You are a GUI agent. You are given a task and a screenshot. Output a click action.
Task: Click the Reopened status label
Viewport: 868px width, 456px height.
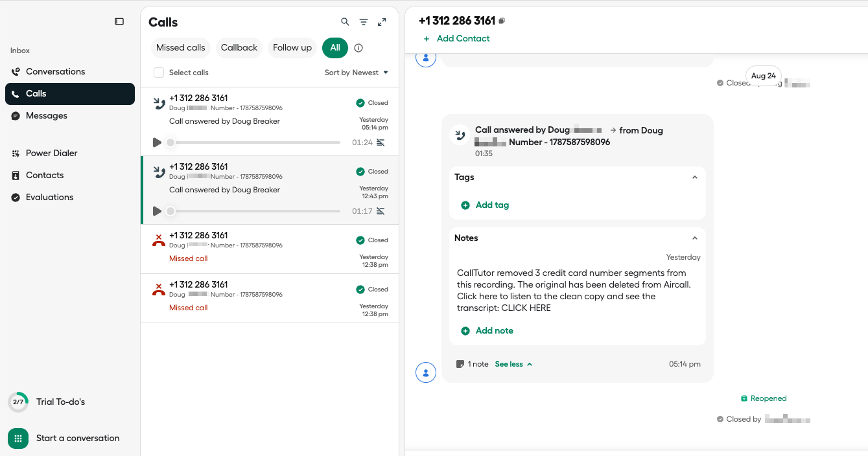click(x=764, y=398)
